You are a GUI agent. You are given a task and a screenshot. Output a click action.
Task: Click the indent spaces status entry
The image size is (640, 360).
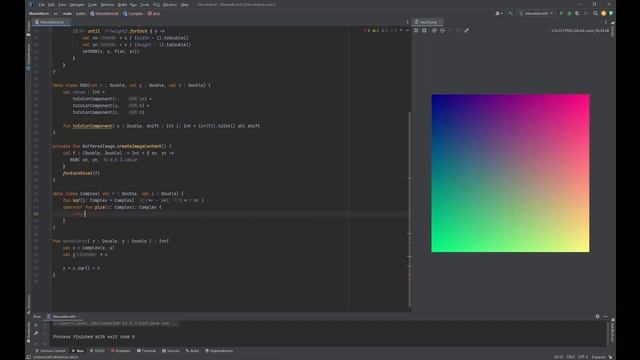click(x=598, y=357)
